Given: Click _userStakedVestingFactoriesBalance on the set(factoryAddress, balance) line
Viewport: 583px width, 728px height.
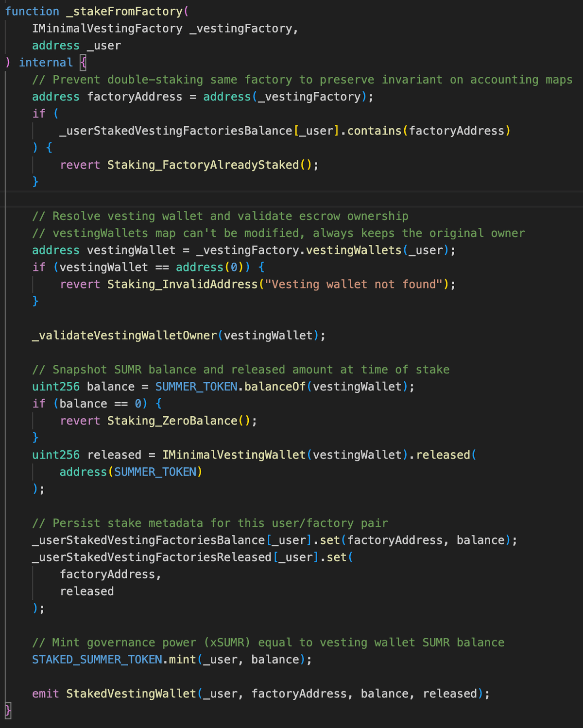Looking at the screenshot, I should pyautogui.click(x=149, y=540).
